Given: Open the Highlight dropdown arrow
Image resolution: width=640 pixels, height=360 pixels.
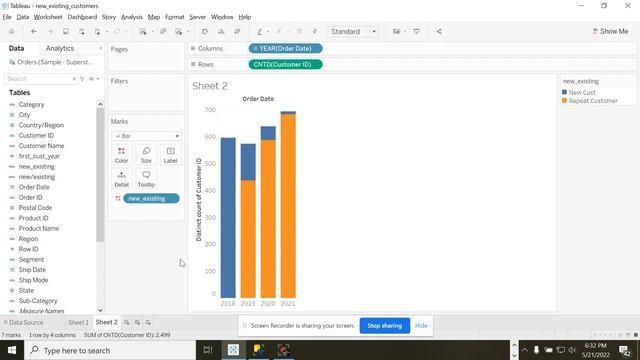Looking at the screenshot, I should pos(268,31).
